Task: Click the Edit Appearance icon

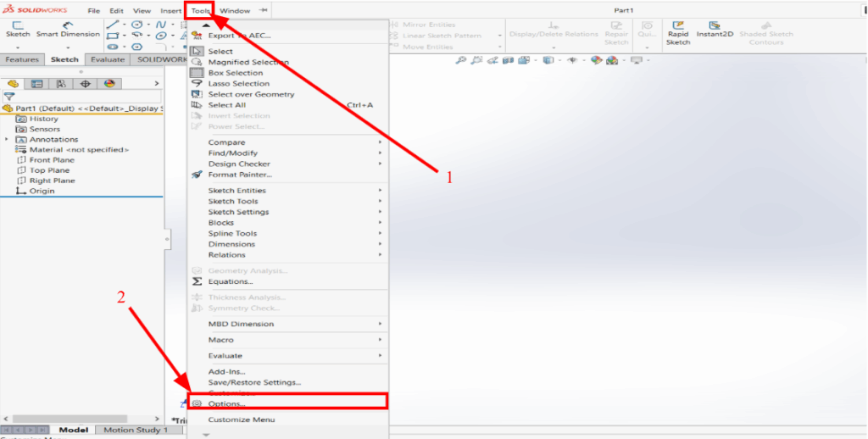Action: click(596, 60)
